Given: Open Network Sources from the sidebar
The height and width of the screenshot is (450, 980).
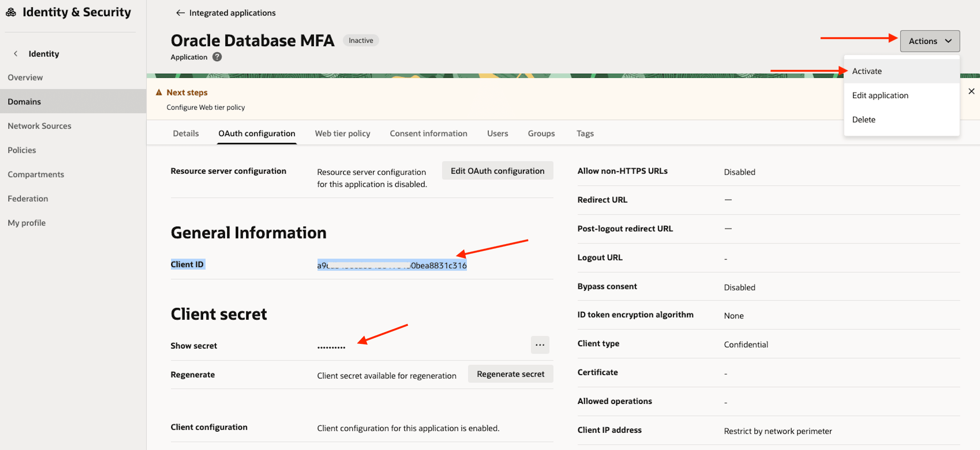Looking at the screenshot, I should point(39,125).
